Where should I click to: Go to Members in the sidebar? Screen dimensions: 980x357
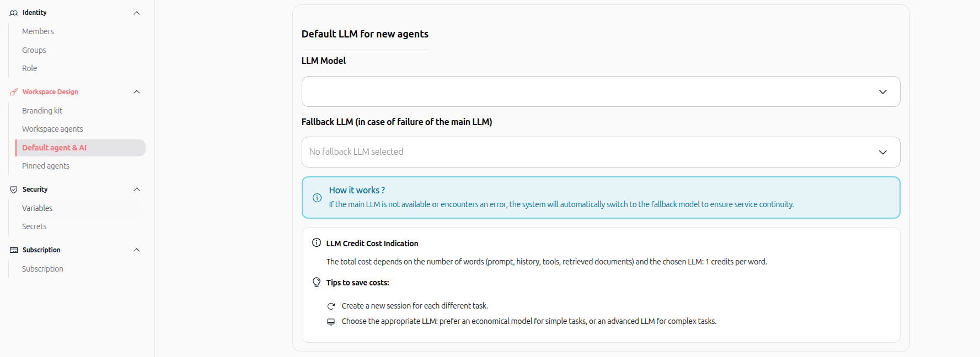(38, 31)
